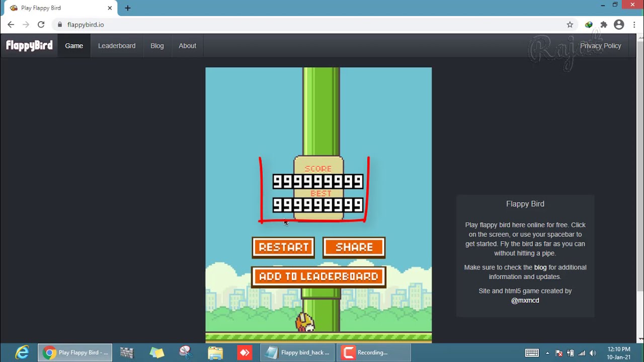Click the FlappyBird site logo
The image size is (644, 362).
point(29,46)
